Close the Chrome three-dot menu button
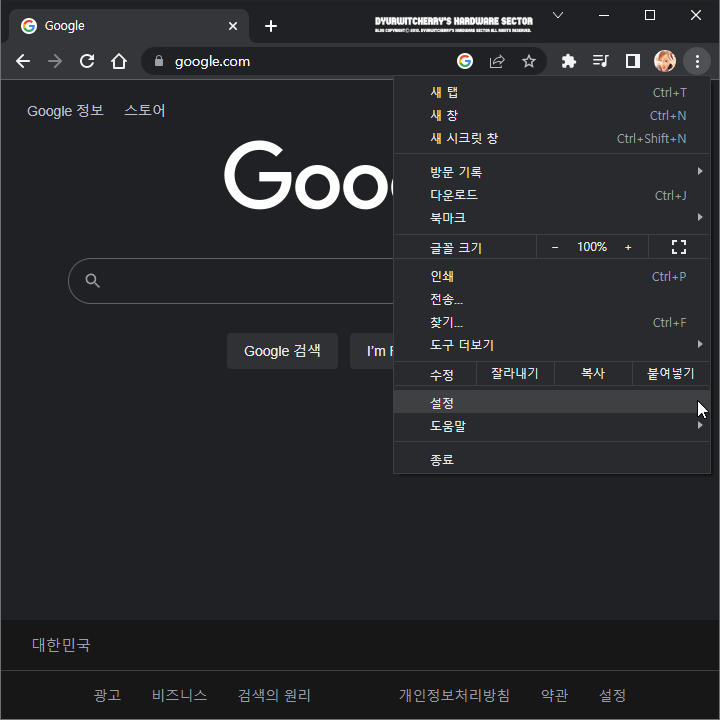720x720 pixels. [697, 61]
